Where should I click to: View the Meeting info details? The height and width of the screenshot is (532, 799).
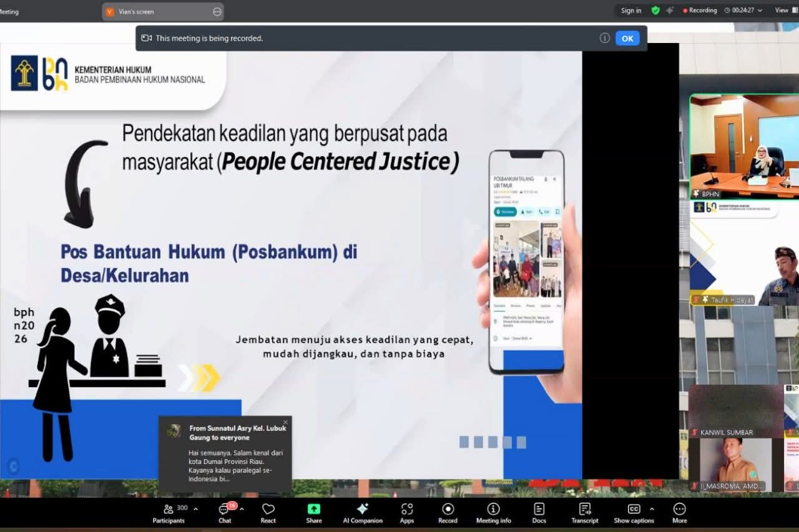pos(493,511)
